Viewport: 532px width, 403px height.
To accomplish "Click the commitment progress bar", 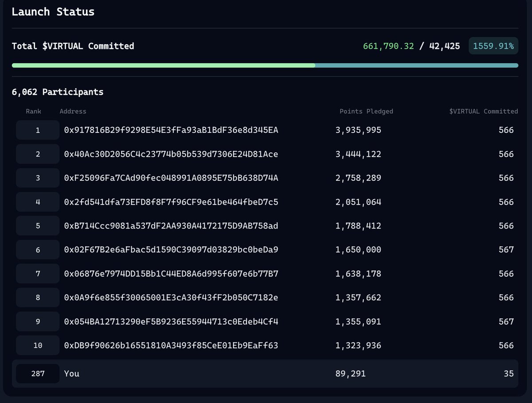I will pyautogui.click(x=265, y=66).
